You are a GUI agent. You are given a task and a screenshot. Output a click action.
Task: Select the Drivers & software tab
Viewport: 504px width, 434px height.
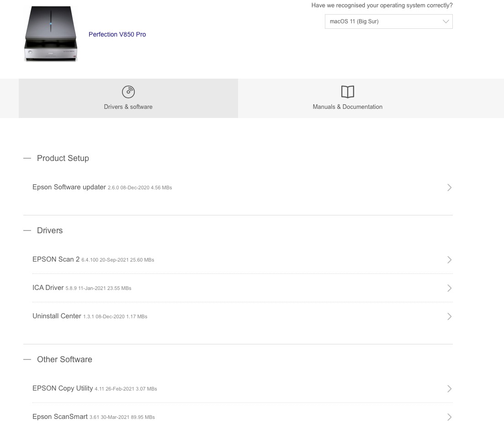coord(128,98)
